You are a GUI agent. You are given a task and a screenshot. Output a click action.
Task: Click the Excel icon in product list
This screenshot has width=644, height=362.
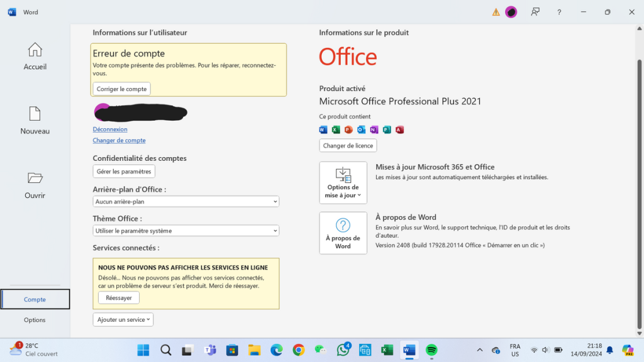point(336,129)
